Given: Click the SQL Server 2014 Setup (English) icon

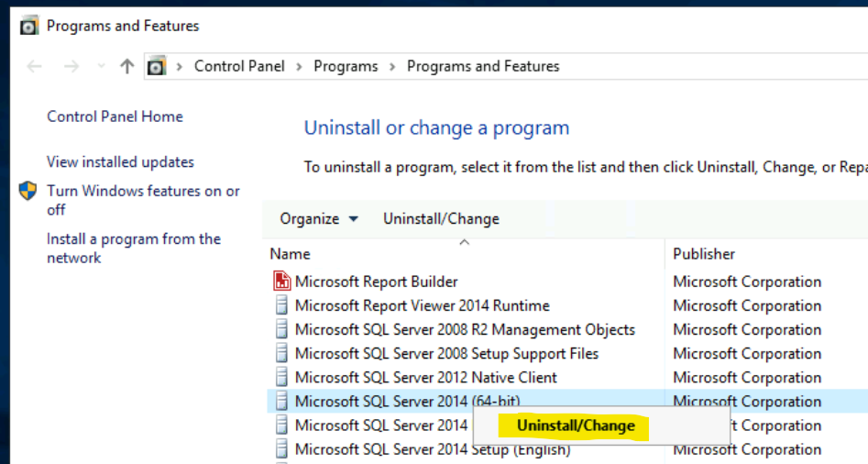Looking at the screenshot, I should pos(281,449).
